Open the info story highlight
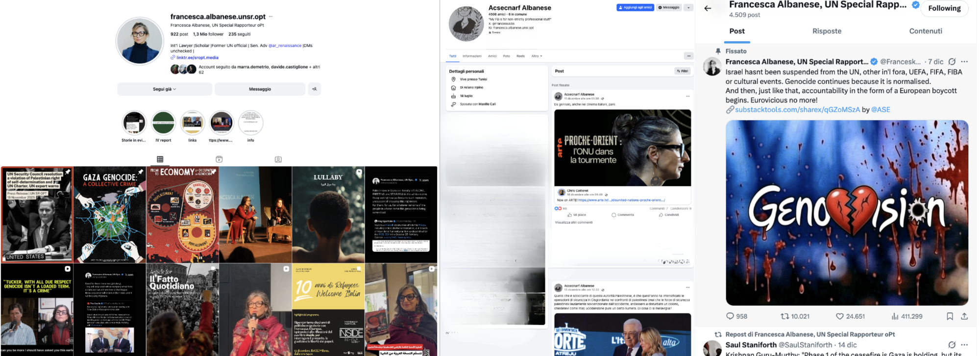 coord(250,123)
